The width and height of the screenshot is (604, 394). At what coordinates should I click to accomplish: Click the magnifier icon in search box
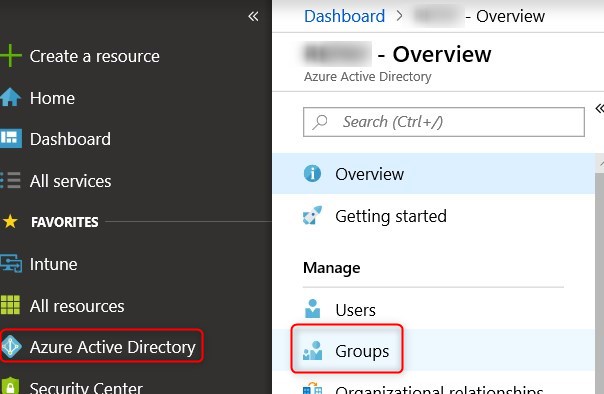click(x=320, y=122)
